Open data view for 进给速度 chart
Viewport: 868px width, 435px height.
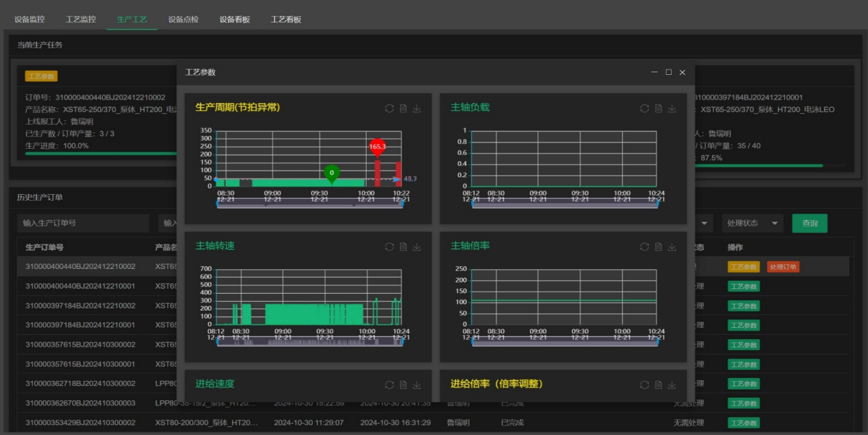(x=404, y=385)
